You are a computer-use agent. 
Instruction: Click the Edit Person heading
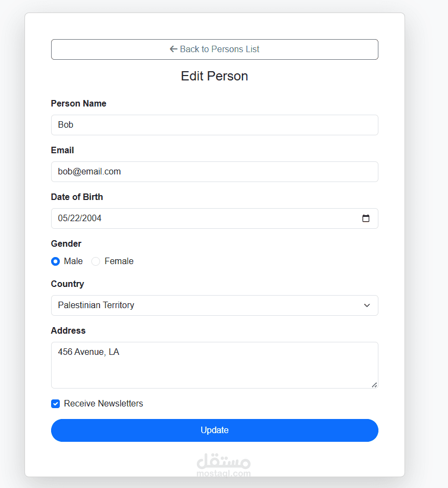click(214, 76)
